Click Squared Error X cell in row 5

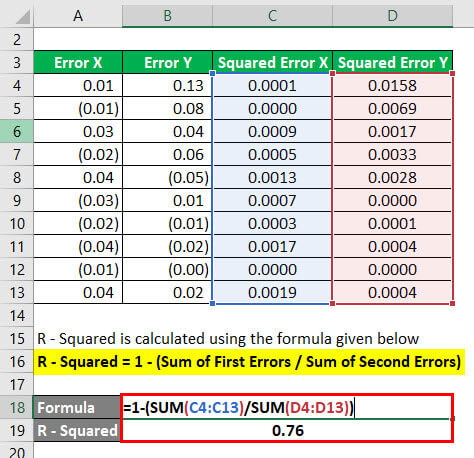pos(272,108)
